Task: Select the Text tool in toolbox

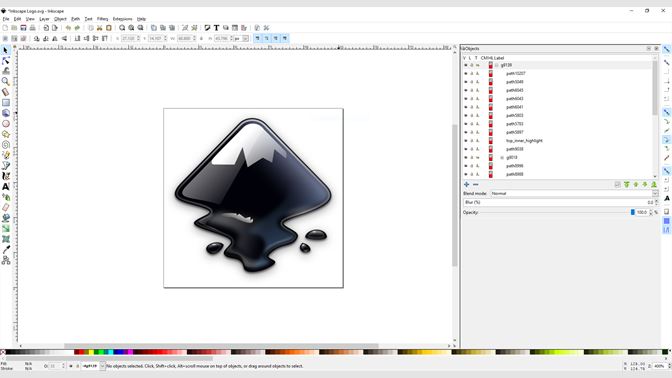Action: point(6,186)
